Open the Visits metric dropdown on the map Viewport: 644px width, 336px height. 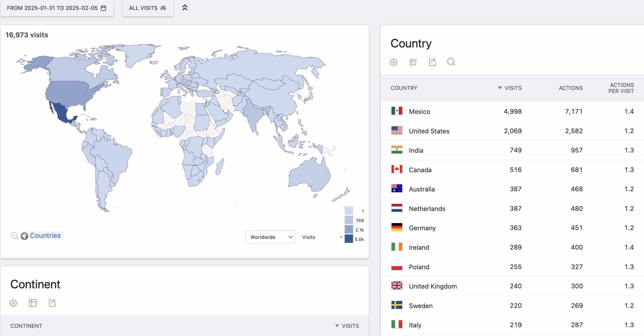(x=320, y=237)
